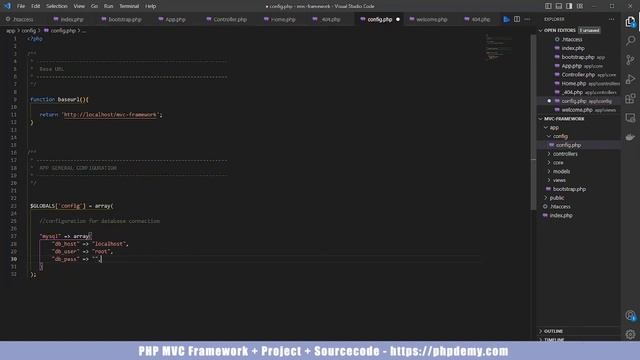The height and width of the screenshot is (360, 640).
Task: Open the Source Control view
Action: 630,60
